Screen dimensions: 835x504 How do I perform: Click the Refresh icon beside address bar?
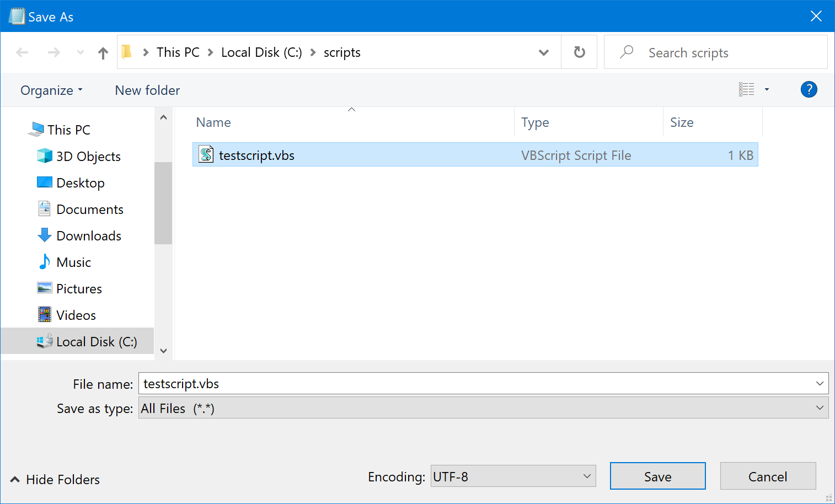click(579, 52)
